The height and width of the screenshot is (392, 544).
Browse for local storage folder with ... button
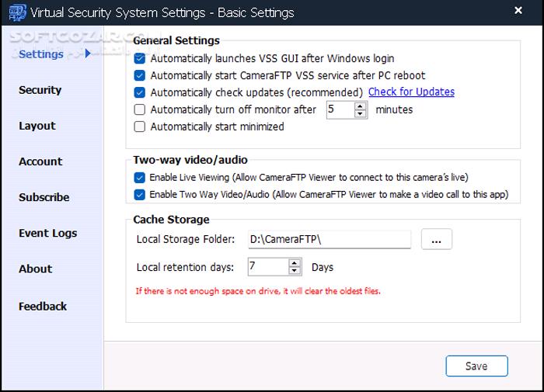436,240
